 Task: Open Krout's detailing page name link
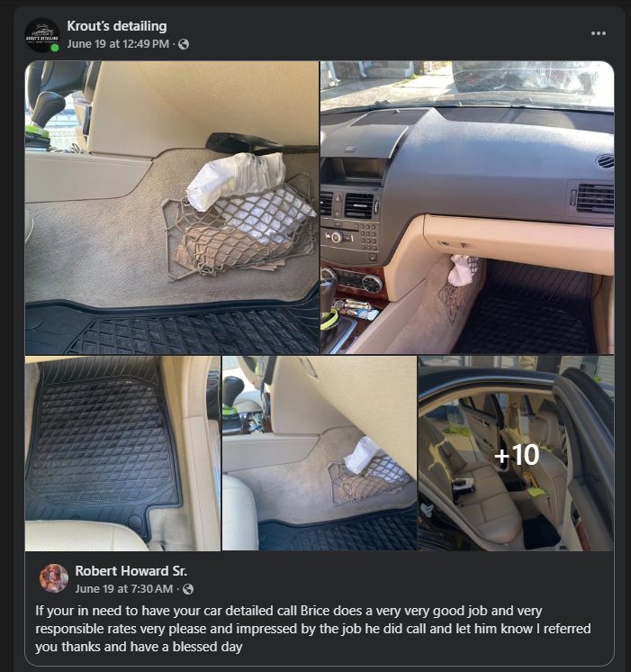click(116, 26)
